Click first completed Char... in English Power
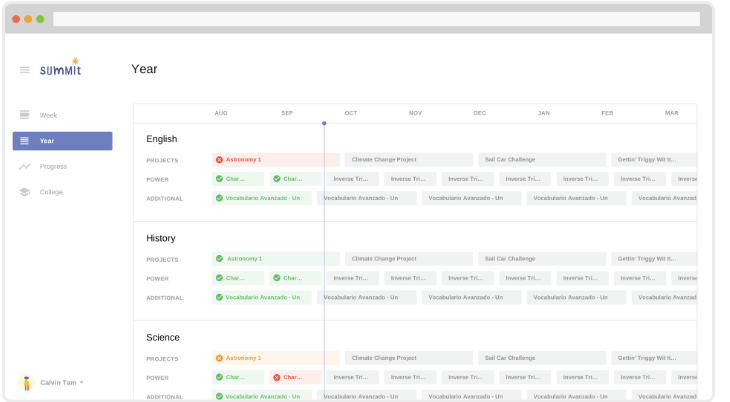 (x=238, y=179)
